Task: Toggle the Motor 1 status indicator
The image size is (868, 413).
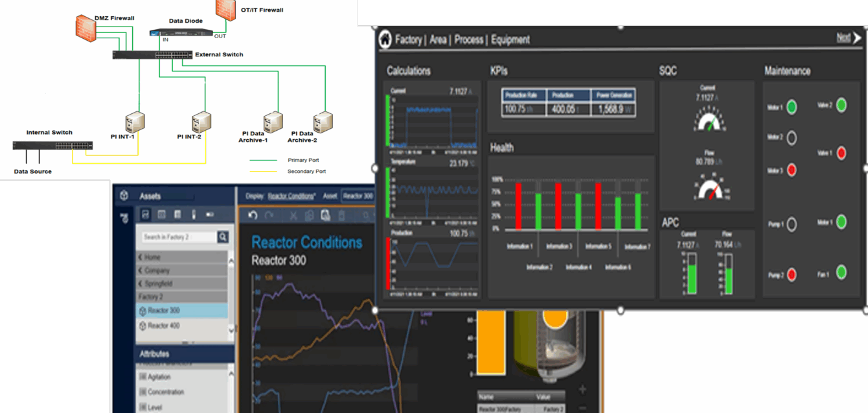Action: (x=792, y=107)
